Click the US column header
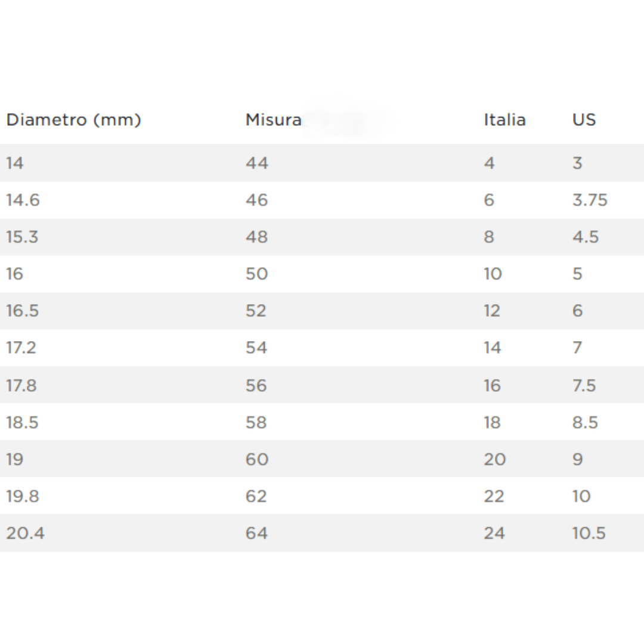The height and width of the screenshot is (644, 644). (584, 120)
